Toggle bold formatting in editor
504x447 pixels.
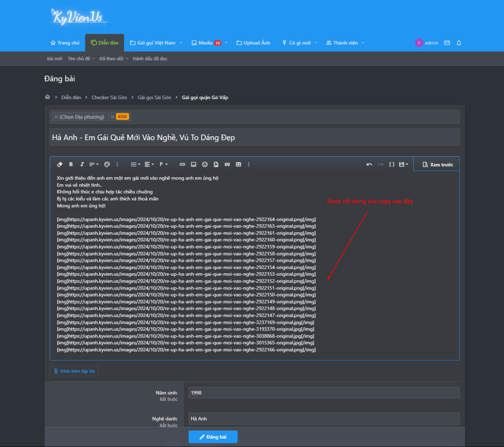coord(71,164)
